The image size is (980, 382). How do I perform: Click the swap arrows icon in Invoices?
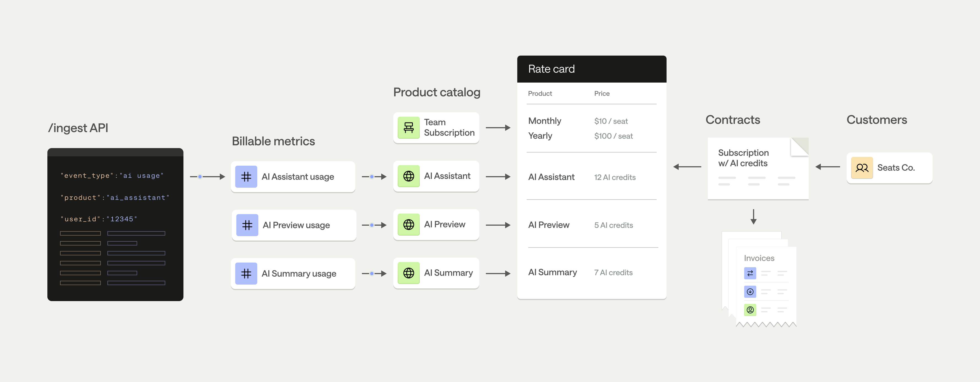(x=750, y=273)
